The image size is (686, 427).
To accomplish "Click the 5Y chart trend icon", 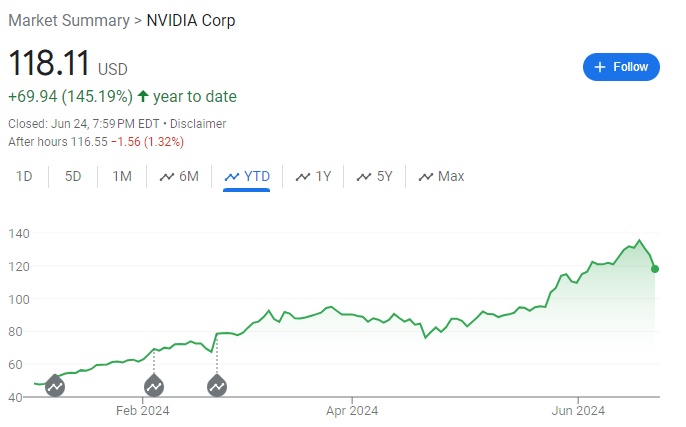I will [363, 177].
